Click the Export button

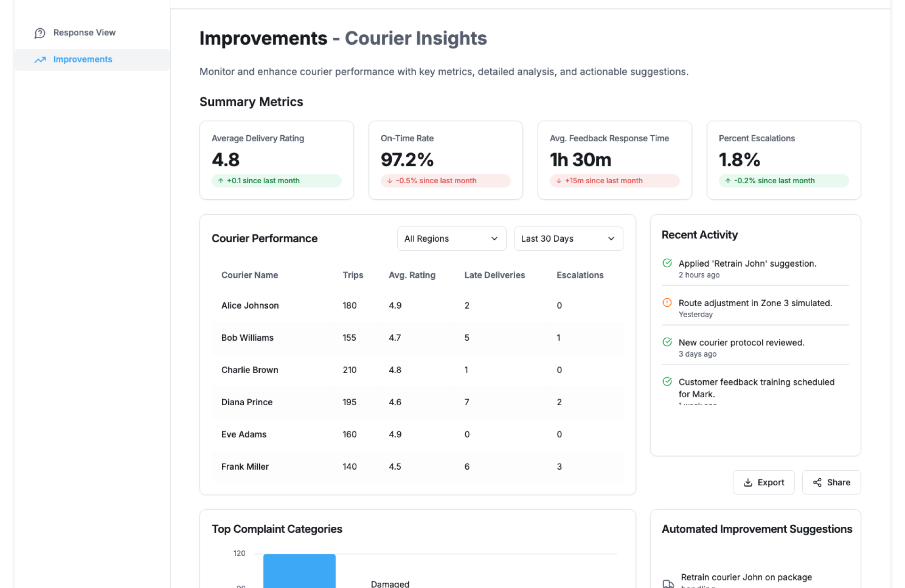763,482
